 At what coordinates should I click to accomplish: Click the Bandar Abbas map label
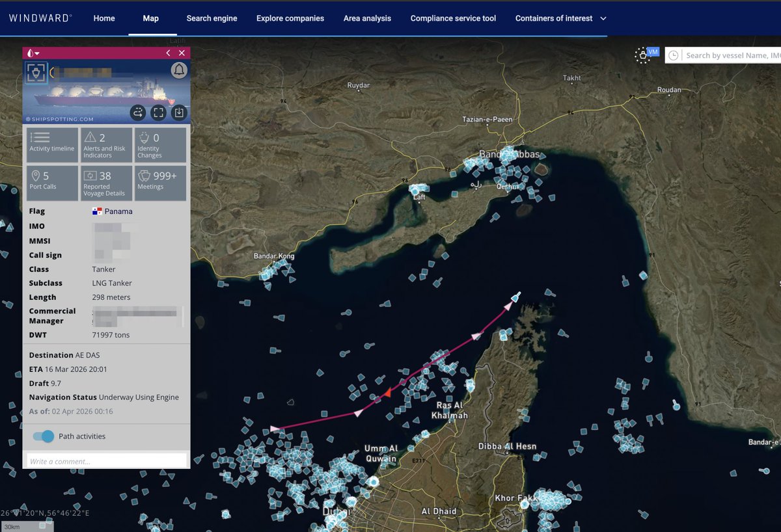[x=508, y=154]
